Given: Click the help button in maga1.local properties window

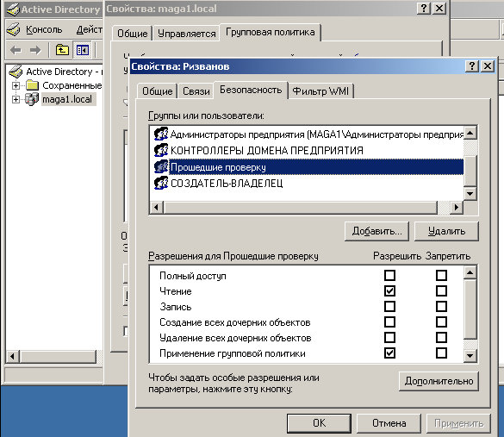Looking at the screenshot, I should pyautogui.click(x=424, y=8).
